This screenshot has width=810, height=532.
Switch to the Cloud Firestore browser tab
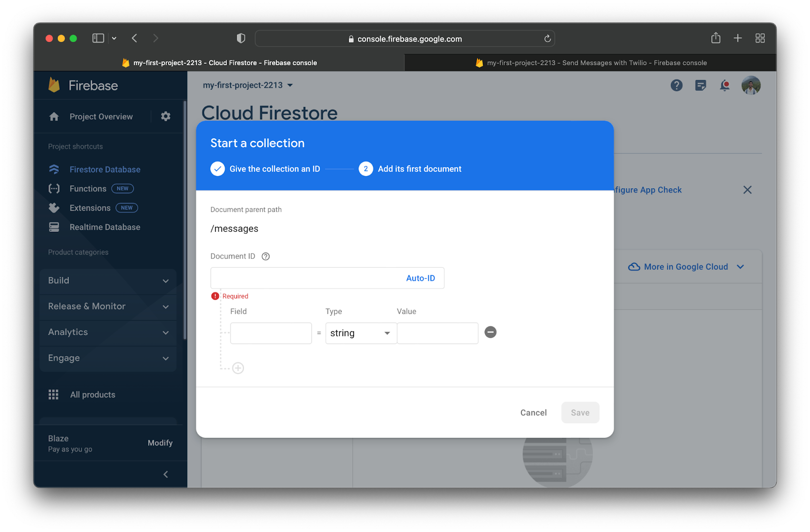coord(219,63)
